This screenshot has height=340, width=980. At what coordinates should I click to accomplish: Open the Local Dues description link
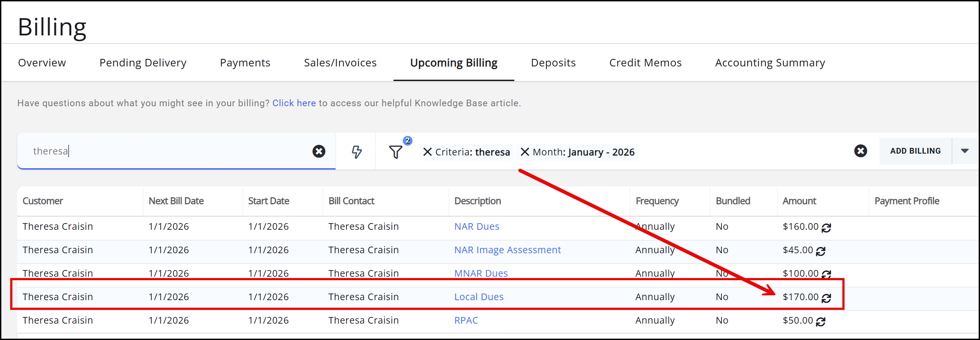pos(478,297)
